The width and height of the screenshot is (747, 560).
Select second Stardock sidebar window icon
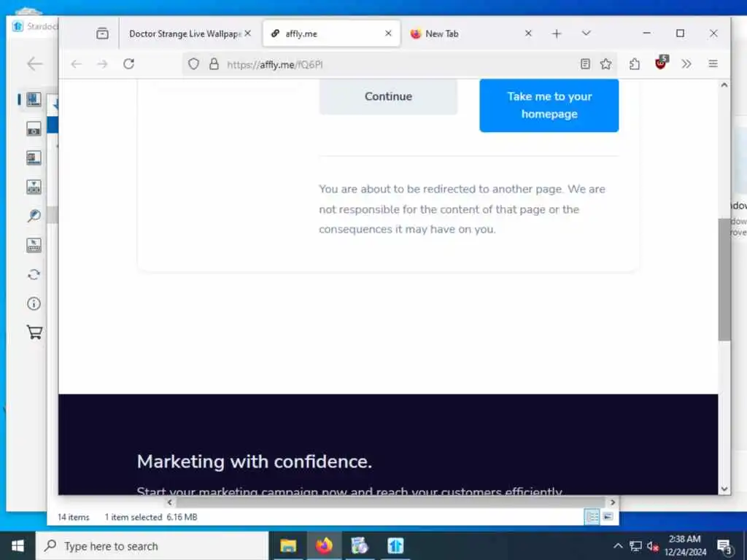[x=34, y=128]
